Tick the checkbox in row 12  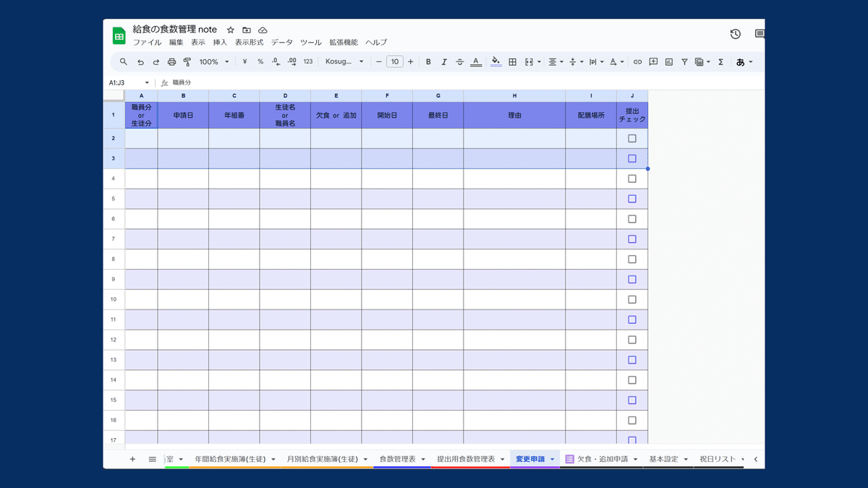[x=632, y=340]
